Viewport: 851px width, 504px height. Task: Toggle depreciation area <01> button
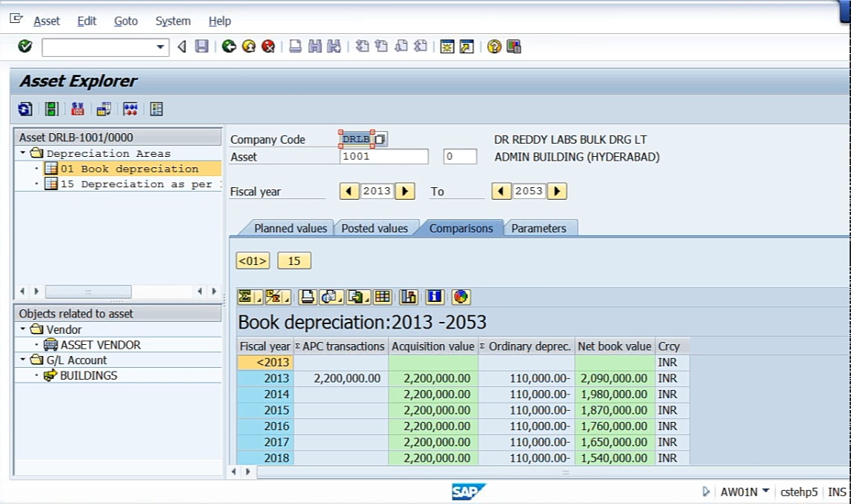[253, 261]
